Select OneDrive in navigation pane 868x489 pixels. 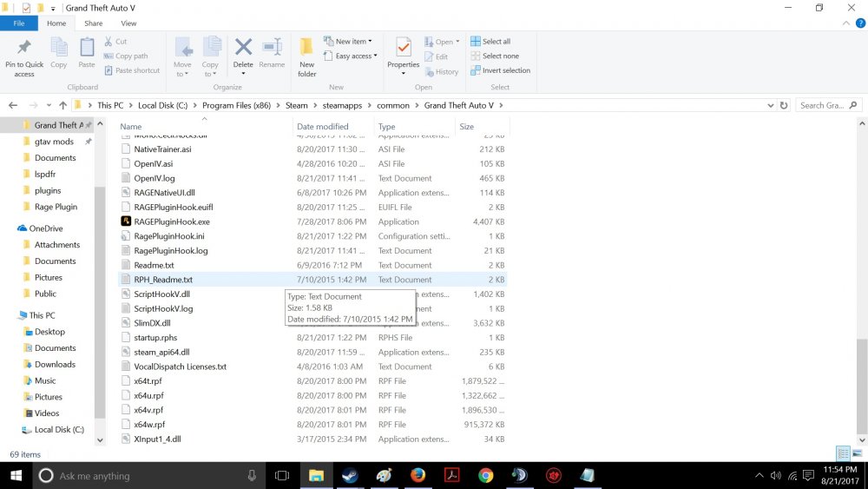point(45,228)
